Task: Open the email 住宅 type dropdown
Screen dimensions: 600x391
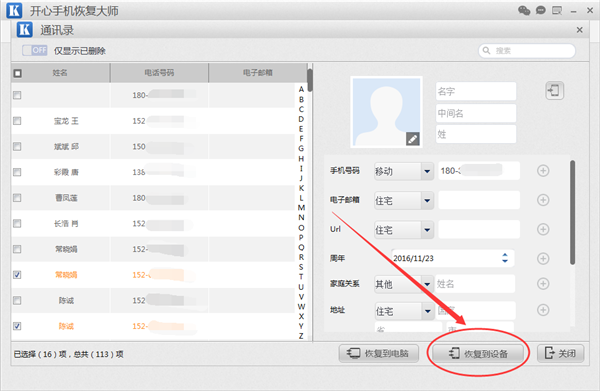Action: click(427, 200)
